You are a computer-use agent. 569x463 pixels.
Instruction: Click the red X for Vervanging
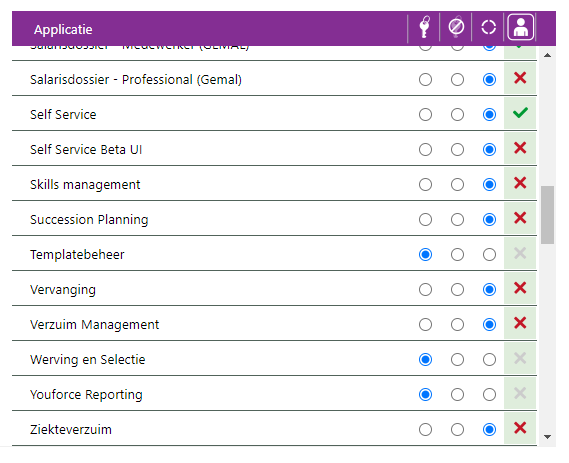point(520,288)
